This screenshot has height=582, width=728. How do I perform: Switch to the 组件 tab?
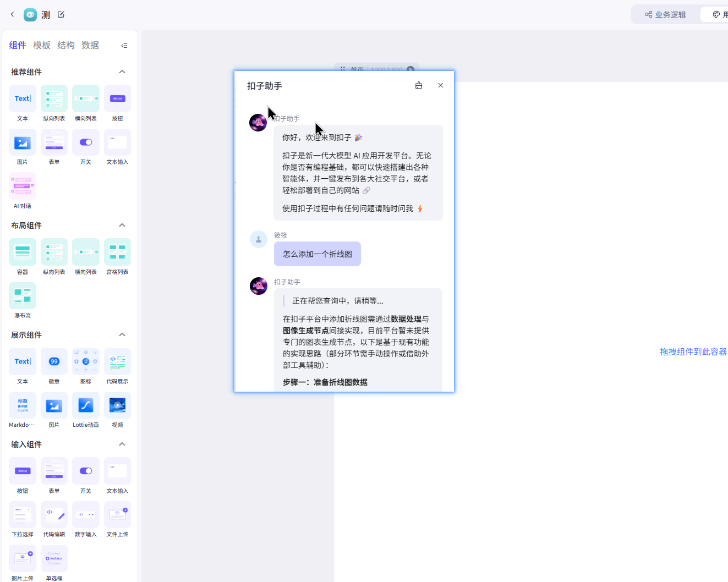(18, 45)
